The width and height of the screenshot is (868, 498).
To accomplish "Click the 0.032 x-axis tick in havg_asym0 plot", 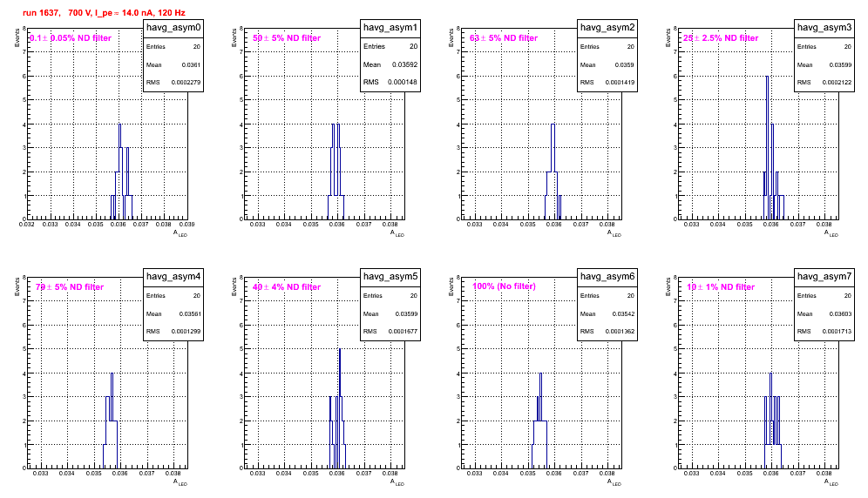I will 26,225.
